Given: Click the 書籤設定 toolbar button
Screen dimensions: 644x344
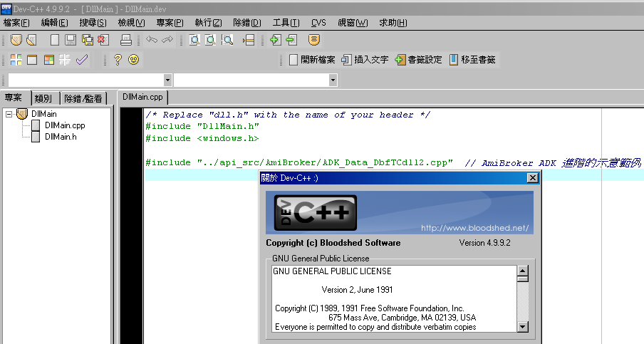Looking at the screenshot, I should [x=418, y=60].
